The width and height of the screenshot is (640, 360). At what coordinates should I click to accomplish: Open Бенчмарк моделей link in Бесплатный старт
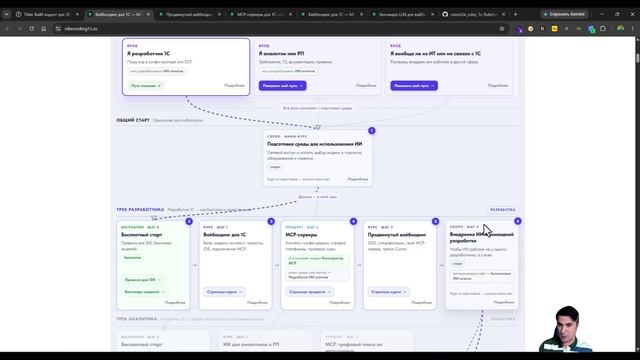(144, 292)
